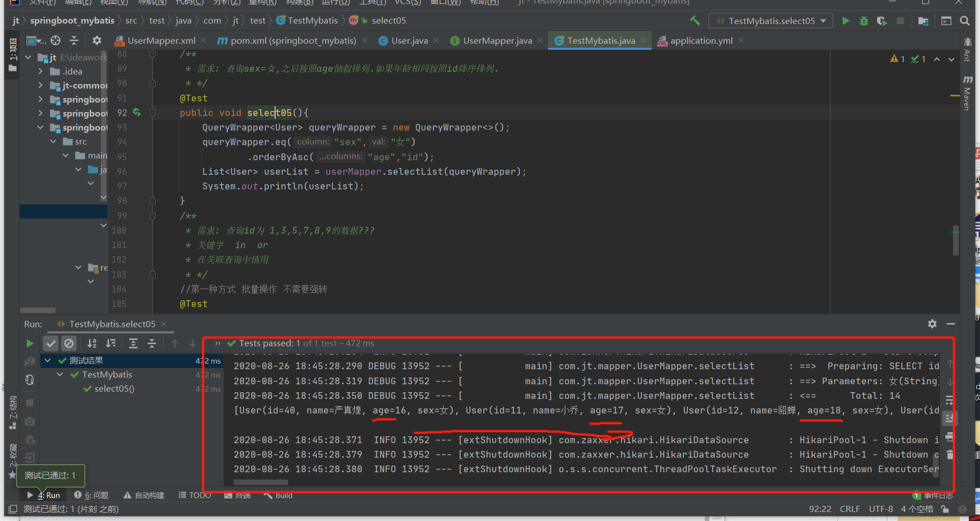Collapse TestMybatis node in test tree
Screen dimensions: 980x521
[60, 374]
